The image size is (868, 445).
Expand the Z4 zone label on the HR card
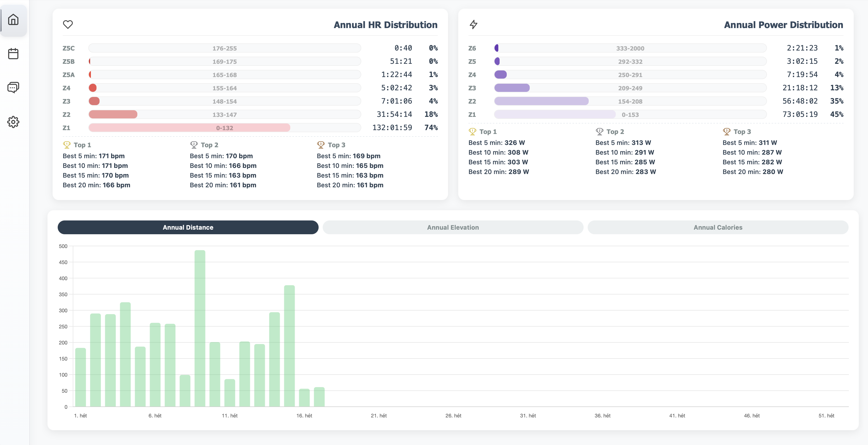(66, 88)
